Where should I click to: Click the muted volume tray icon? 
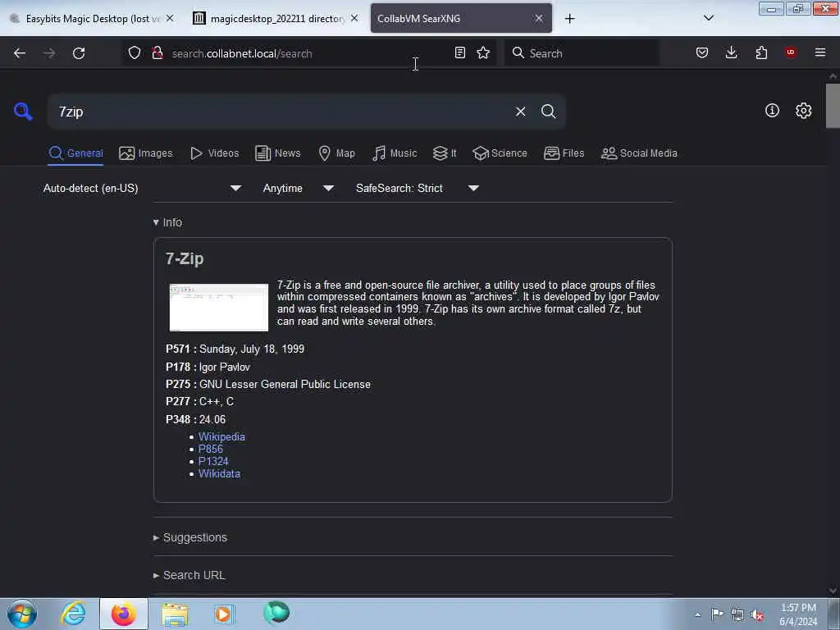pyautogui.click(x=757, y=614)
